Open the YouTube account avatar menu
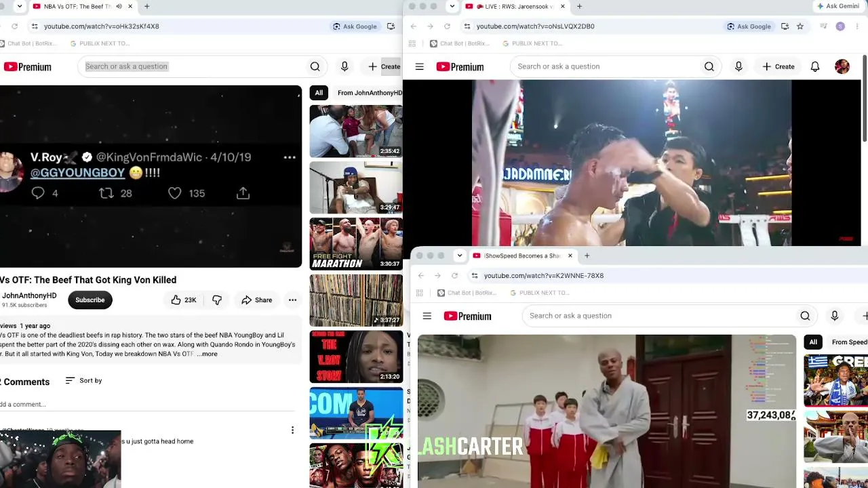Image resolution: width=868 pixels, height=488 pixels. pos(842,66)
